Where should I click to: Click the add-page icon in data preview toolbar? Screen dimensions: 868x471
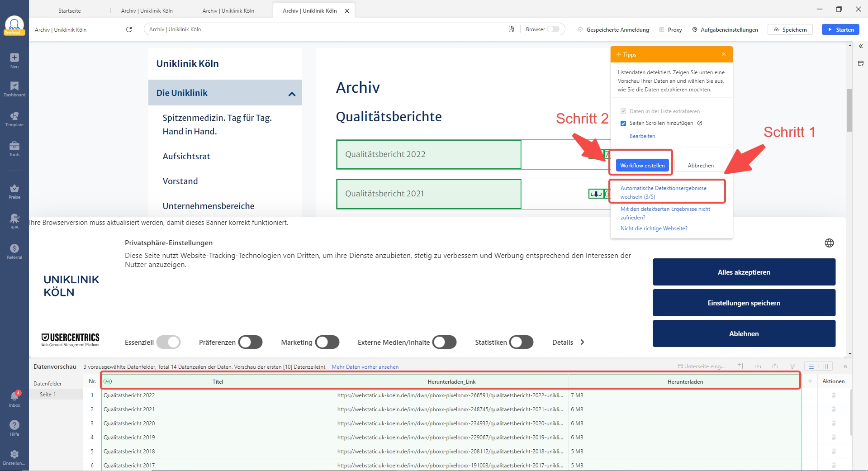pyautogui.click(x=740, y=366)
